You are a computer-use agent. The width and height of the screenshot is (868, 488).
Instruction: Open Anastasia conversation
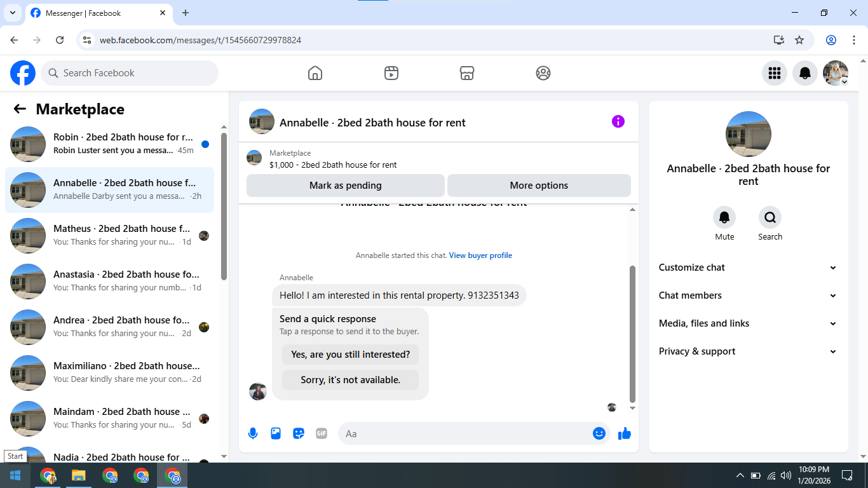click(109, 281)
